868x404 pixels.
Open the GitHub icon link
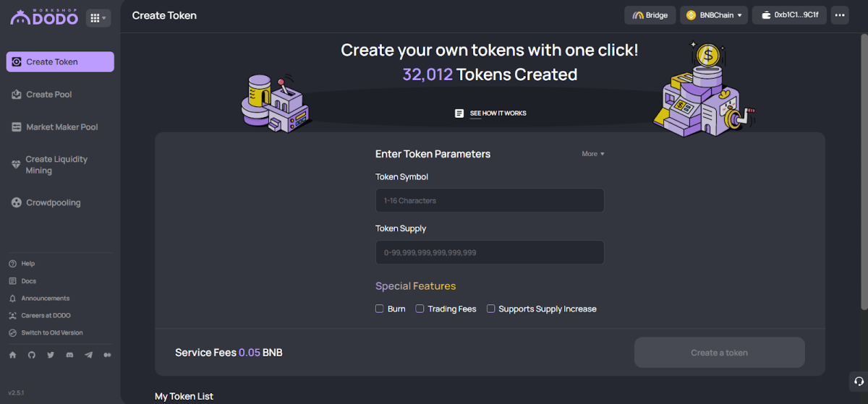pyautogui.click(x=31, y=355)
